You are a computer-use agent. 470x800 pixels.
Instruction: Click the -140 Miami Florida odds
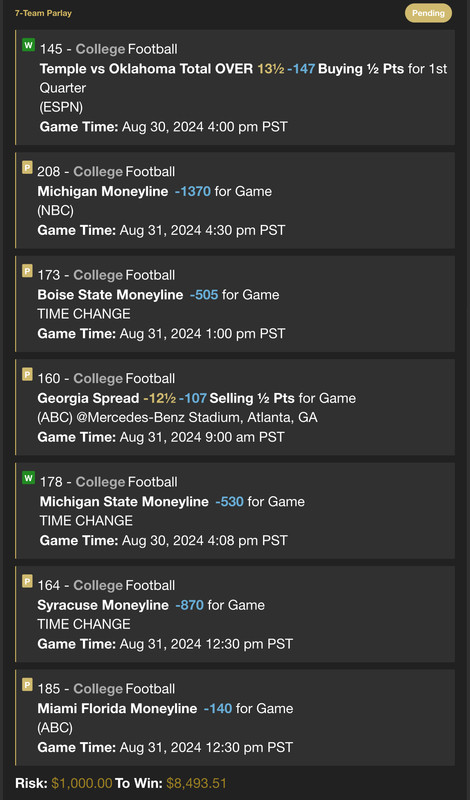pyautogui.click(x=218, y=709)
